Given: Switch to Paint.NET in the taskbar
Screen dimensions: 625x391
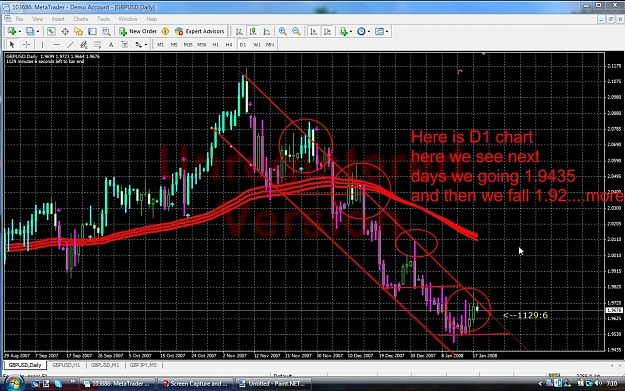Looking at the screenshot, I should tap(273, 384).
